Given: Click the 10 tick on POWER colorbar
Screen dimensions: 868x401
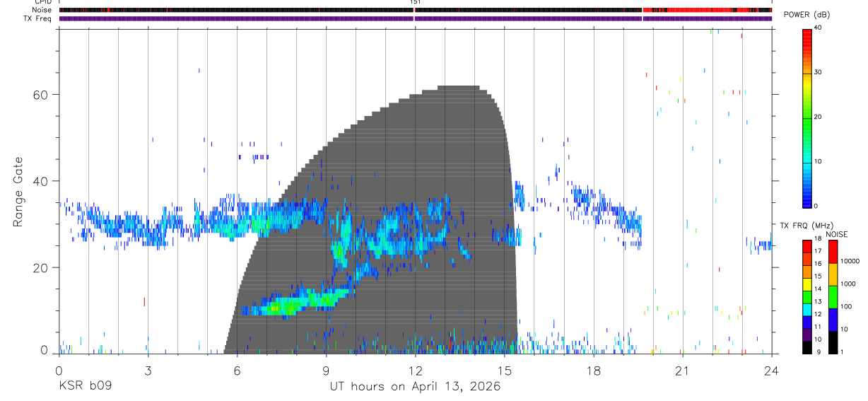Looking at the screenshot, I should (818, 161).
